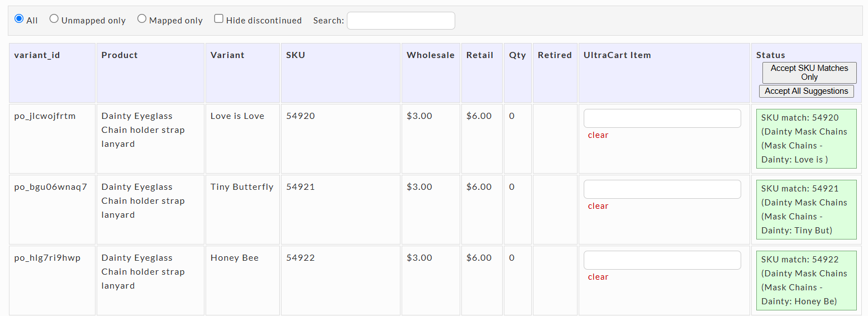This screenshot has width=868, height=316.
Task: Select variant id po_bgu06wnaq7
Action: [x=51, y=187]
